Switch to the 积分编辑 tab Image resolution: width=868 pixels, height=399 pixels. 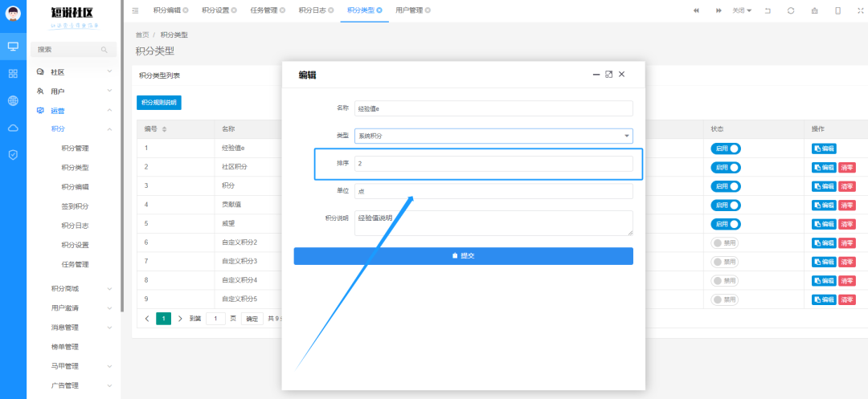tap(166, 10)
